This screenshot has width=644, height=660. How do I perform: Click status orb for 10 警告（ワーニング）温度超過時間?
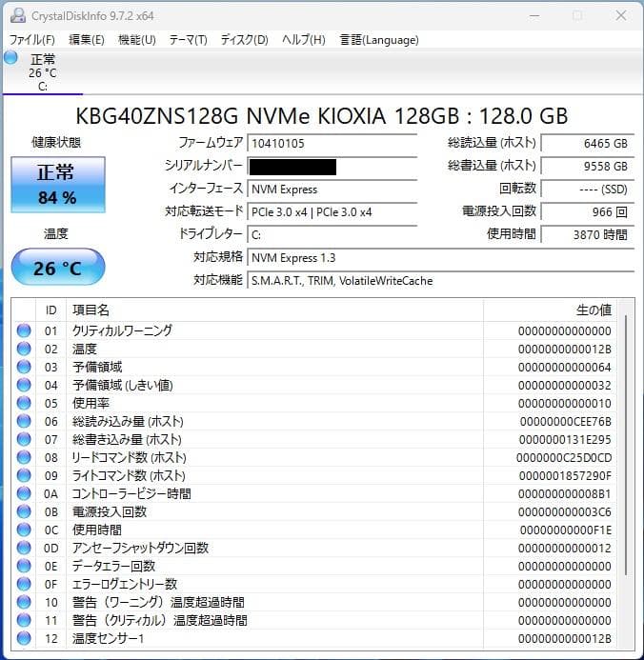coord(24,602)
